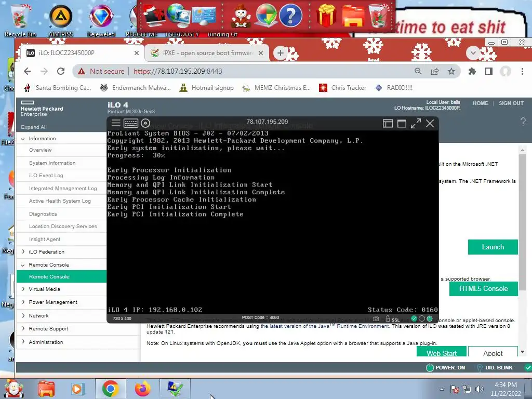The width and height of the screenshot is (532, 399).
Task: Open Chrome side panel icon
Action: click(488, 71)
